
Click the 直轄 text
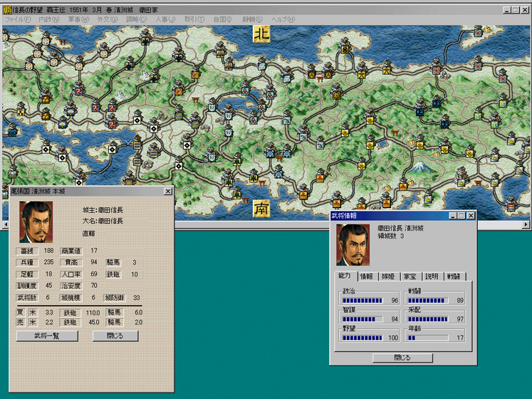pyautogui.click(x=88, y=233)
